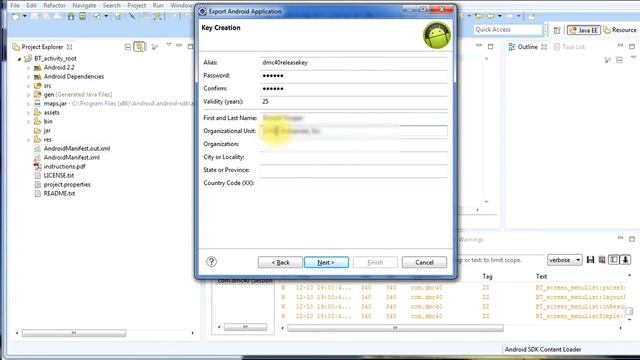Click the Organization input field
This screenshot has height=360, width=640.
[x=353, y=144]
